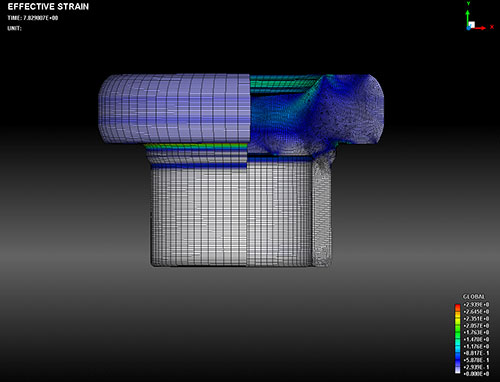Pick the green legend color band
Viewport: 500px width, 382px height.
(457, 331)
